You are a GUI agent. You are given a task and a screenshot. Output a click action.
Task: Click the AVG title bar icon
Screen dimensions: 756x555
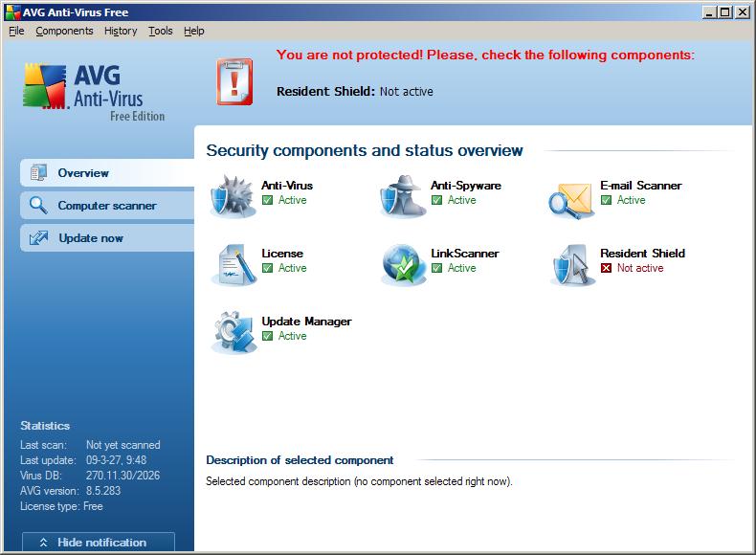click(13, 12)
